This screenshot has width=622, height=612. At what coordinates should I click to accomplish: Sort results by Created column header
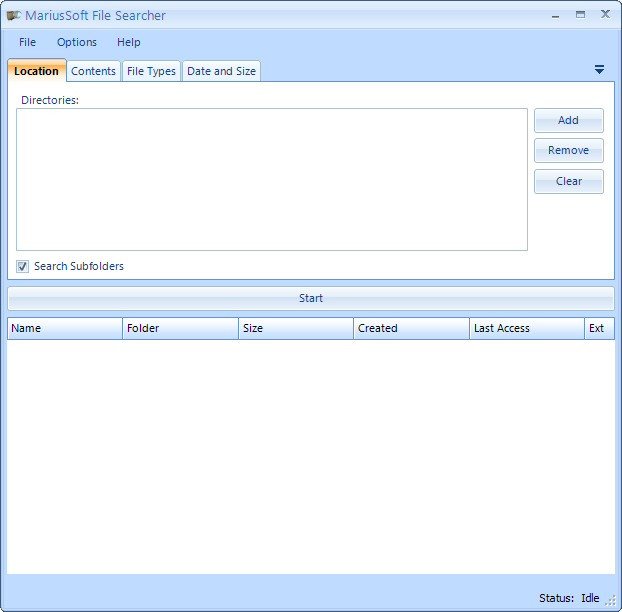[x=411, y=328]
